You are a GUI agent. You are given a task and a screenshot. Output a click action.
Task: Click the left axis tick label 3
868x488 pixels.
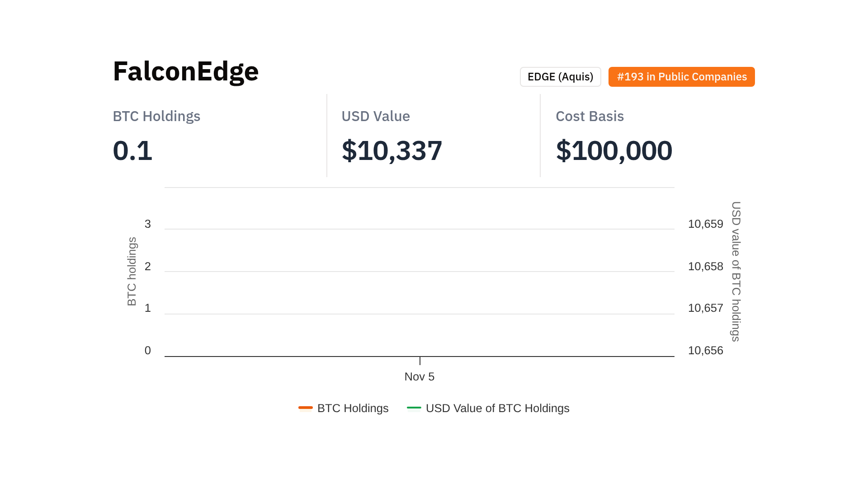[148, 224]
